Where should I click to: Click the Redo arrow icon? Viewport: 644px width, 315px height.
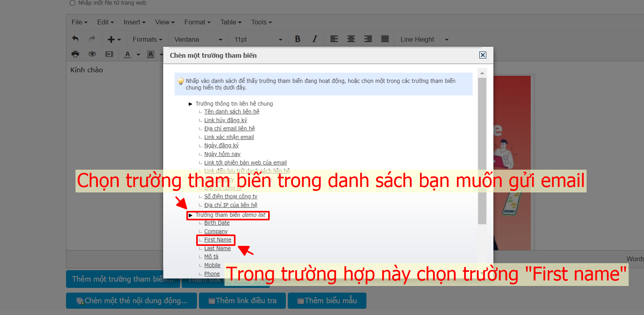[x=92, y=38]
